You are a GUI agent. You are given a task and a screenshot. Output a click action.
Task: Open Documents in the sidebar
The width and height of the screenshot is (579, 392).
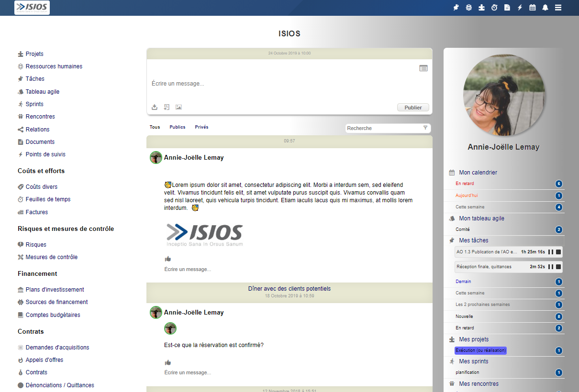point(40,142)
